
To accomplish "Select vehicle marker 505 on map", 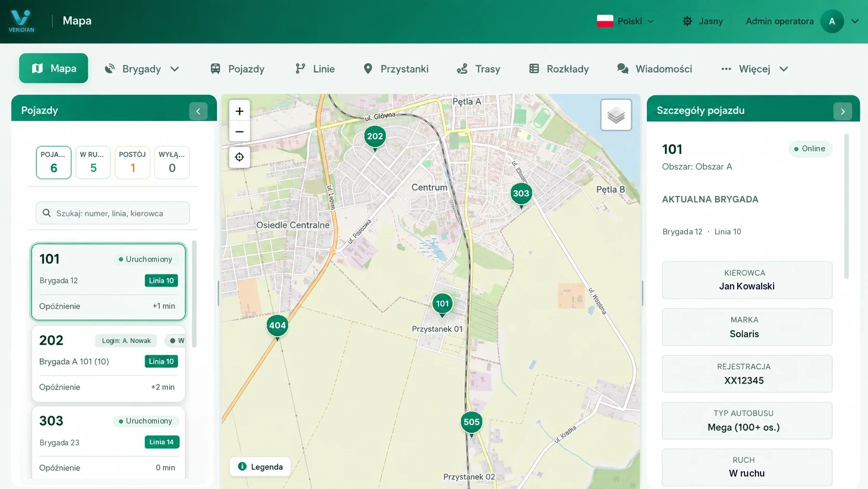I will [471, 424].
